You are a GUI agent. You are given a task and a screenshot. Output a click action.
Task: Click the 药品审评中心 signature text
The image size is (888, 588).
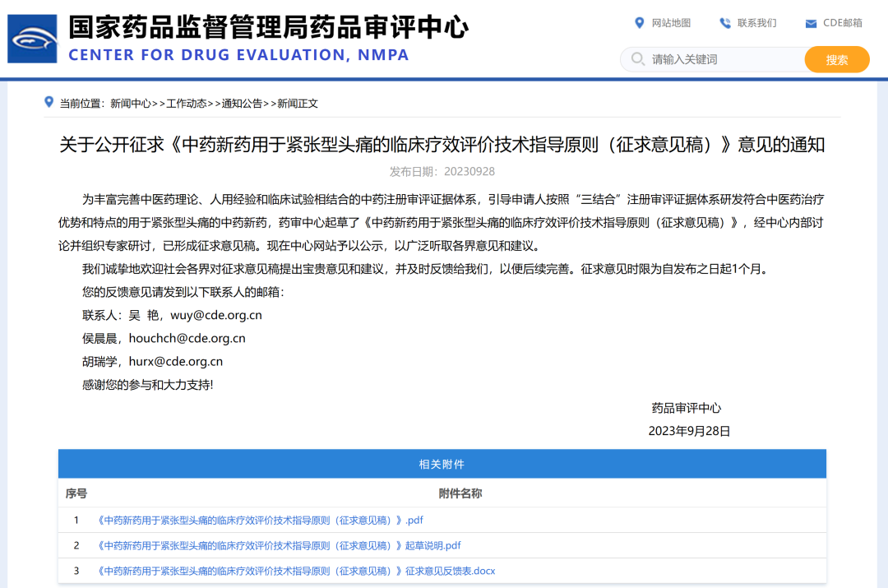pyautogui.click(x=687, y=409)
